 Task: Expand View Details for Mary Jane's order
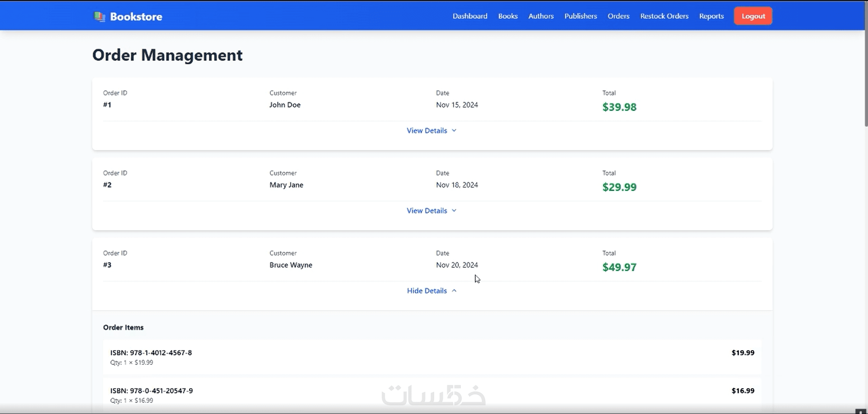427,211
